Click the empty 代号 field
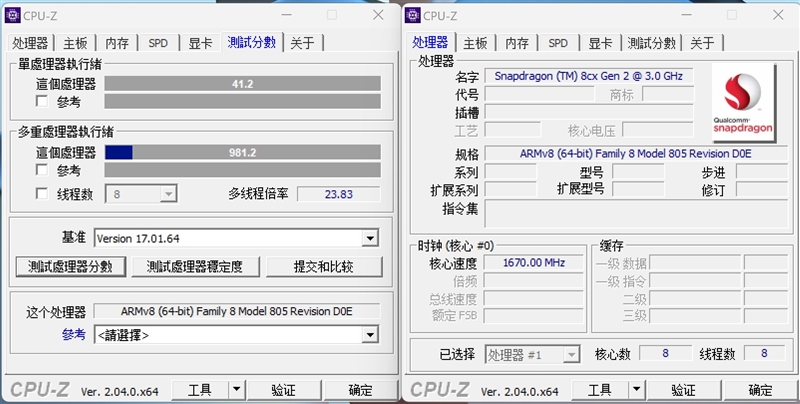Viewport: 800px width, 404px height. pos(539,94)
